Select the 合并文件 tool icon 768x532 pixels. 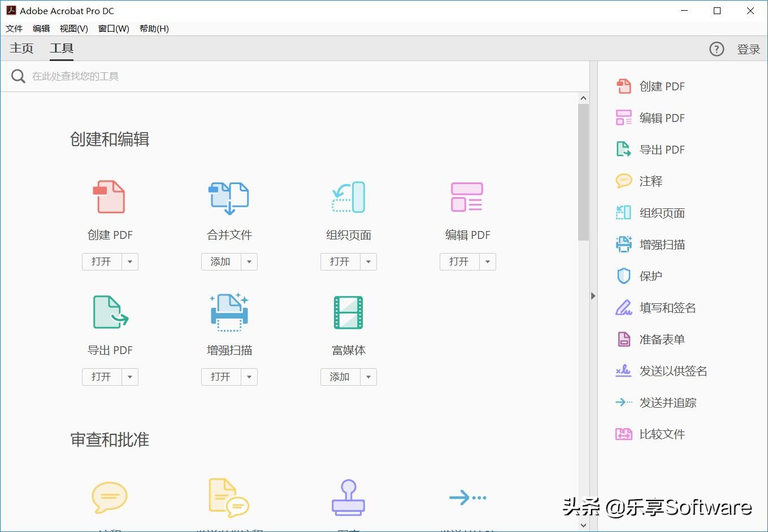pos(229,197)
